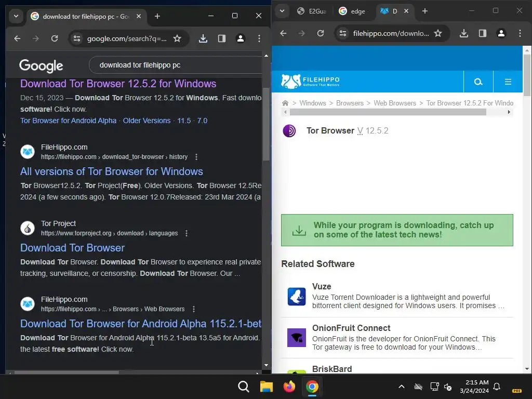Click the Google search input field

coord(177,65)
